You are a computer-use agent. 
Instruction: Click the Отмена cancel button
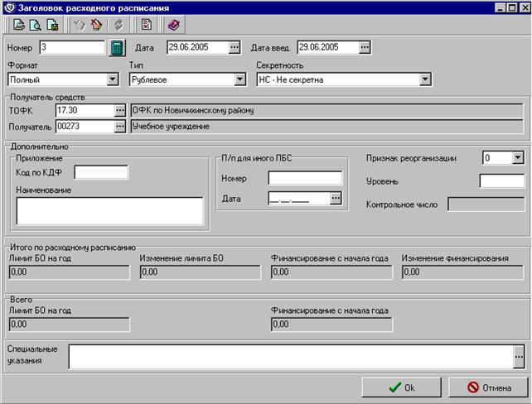(x=489, y=387)
